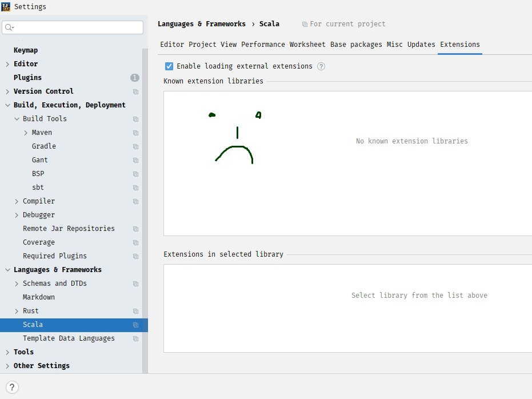Click the project-level icon beside BSP

(x=136, y=174)
